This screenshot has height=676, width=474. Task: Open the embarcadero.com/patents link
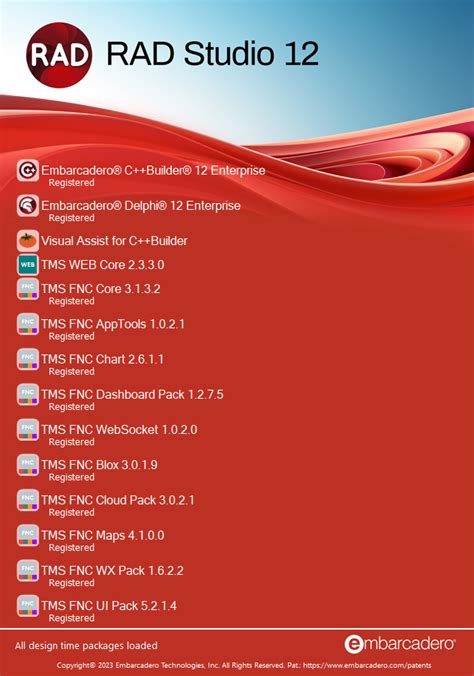[367, 665]
